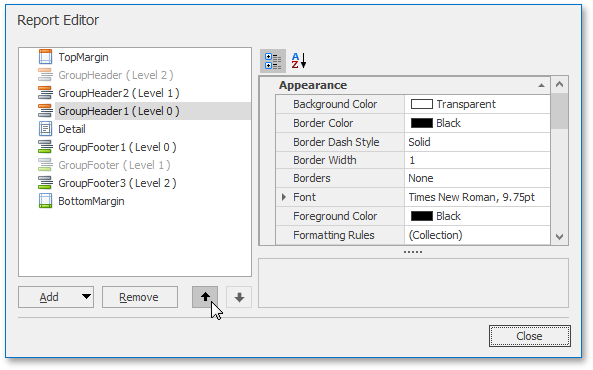This screenshot has width=593, height=370.
Task: Click property grid scrollbar up arrow
Action: click(x=559, y=84)
